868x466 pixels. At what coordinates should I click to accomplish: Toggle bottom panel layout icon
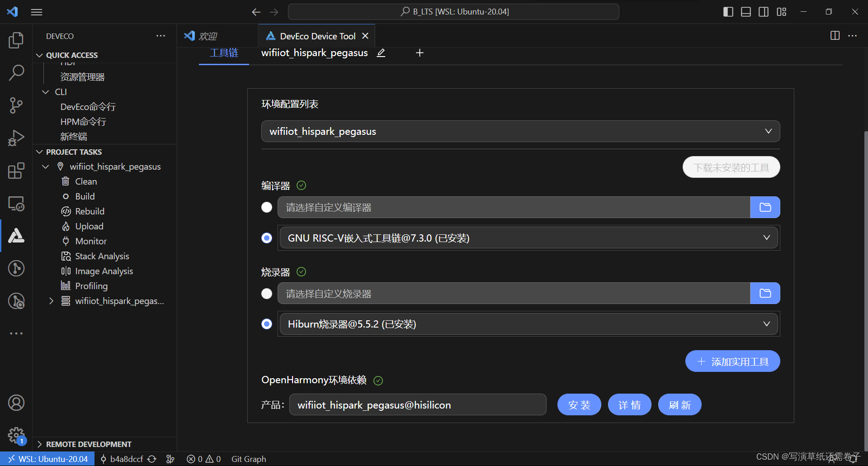point(746,12)
